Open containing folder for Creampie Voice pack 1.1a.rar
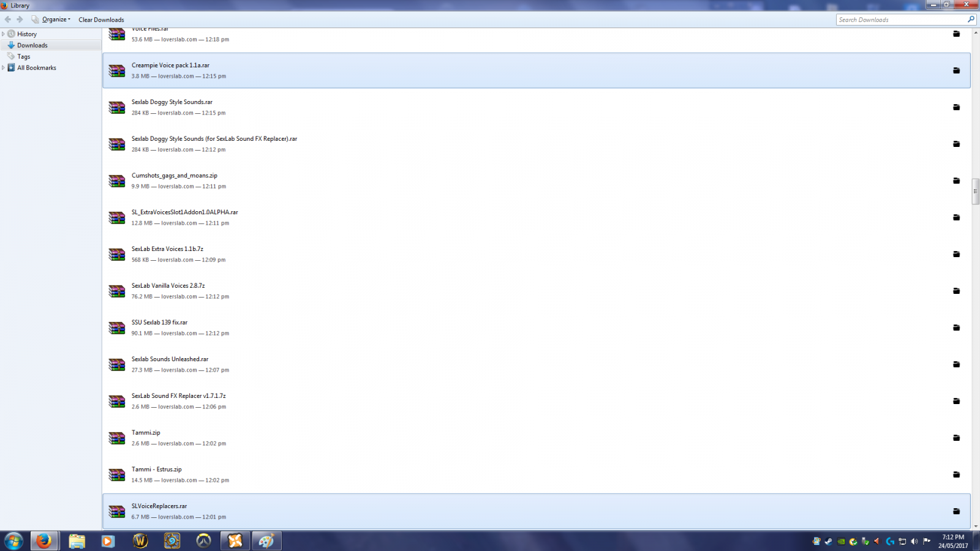 click(956, 70)
